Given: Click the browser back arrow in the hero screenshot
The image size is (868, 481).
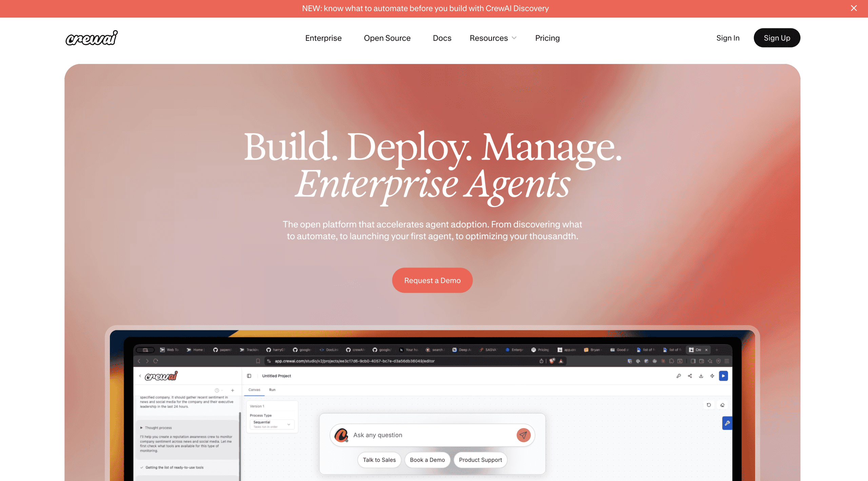Looking at the screenshot, I should point(139,361).
